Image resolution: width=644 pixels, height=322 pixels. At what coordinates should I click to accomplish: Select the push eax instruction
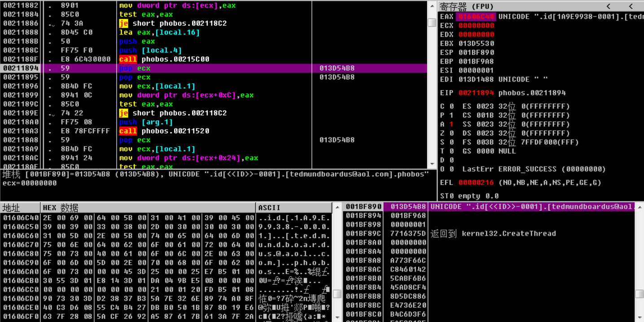click(x=213, y=41)
